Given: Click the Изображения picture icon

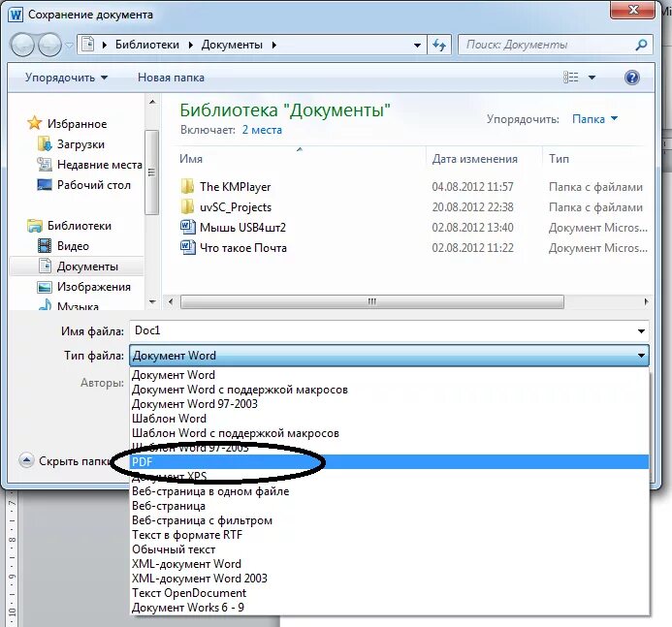Looking at the screenshot, I should point(45,287).
